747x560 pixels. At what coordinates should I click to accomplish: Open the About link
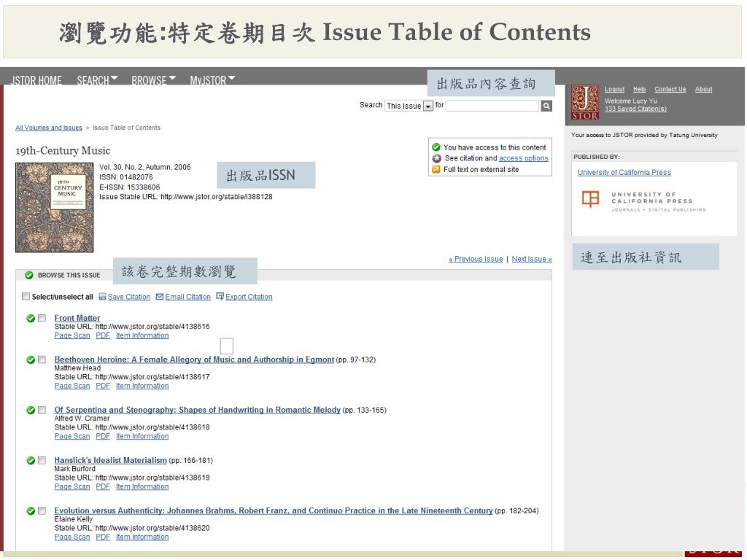(704, 89)
